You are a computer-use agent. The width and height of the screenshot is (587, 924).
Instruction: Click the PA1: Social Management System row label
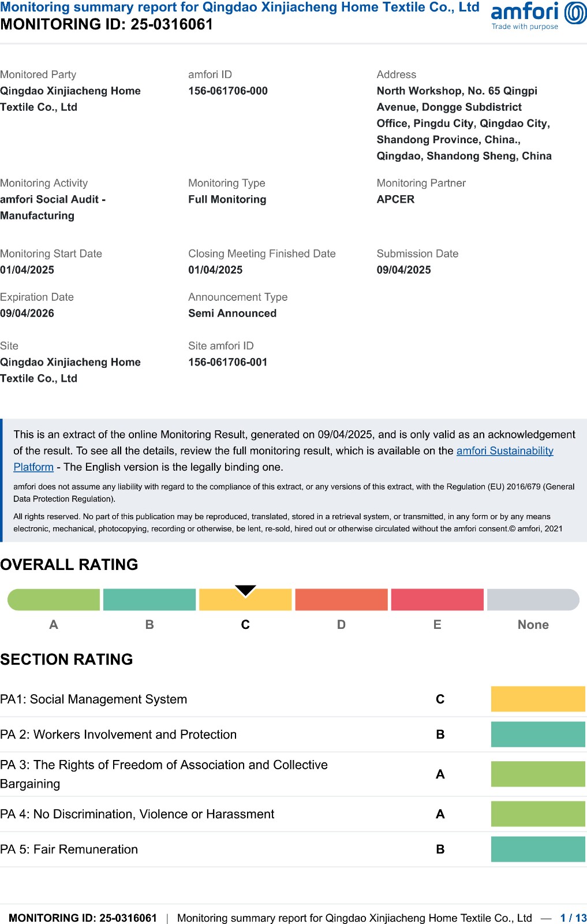click(94, 699)
